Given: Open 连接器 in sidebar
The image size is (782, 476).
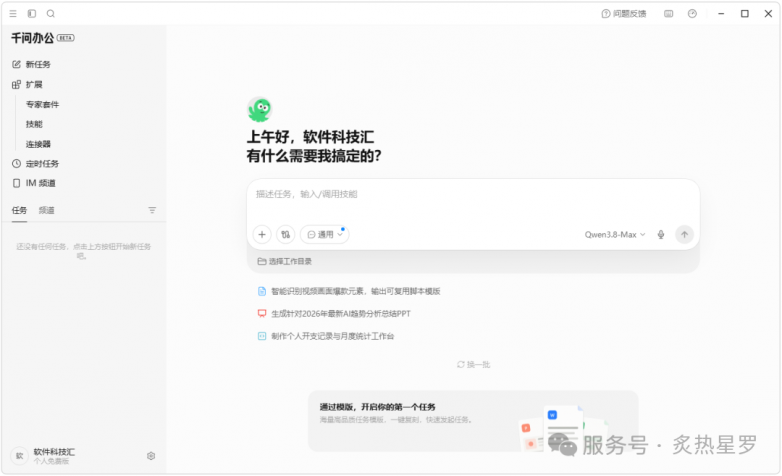Looking at the screenshot, I should click(x=38, y=144).
